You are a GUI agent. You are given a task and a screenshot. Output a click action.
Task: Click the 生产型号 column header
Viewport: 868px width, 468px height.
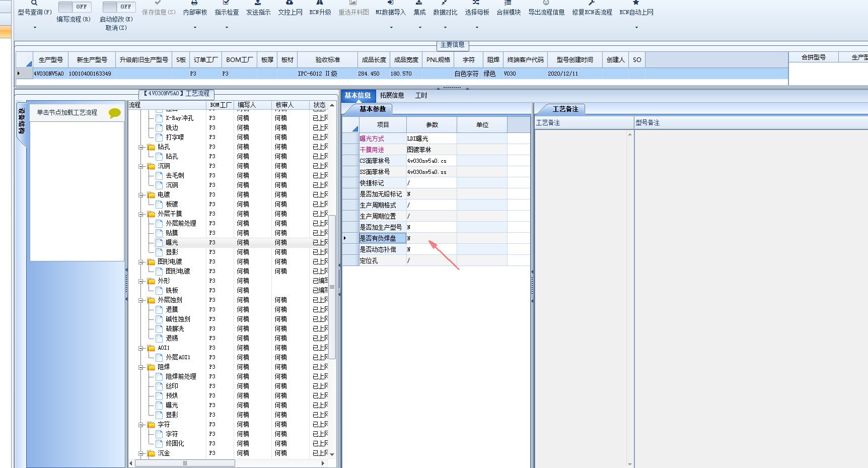point(51,60)
